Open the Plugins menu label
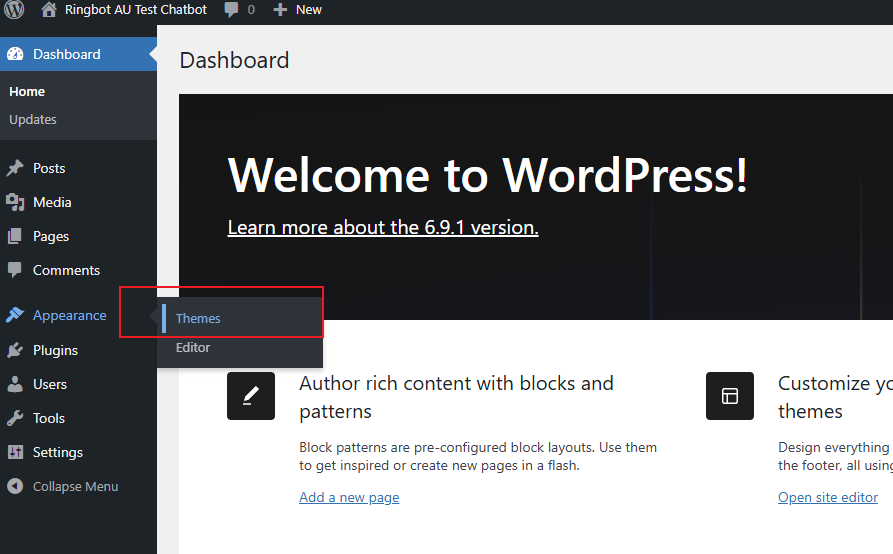This screenshot has width=893, height=554. click(55, 350)
